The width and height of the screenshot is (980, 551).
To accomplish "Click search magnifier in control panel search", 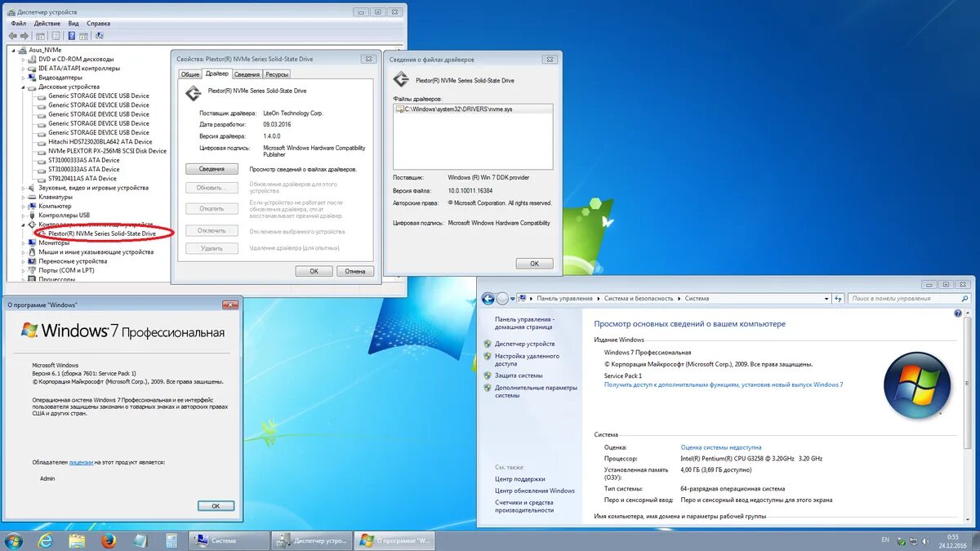I will (x=965, y=299).
